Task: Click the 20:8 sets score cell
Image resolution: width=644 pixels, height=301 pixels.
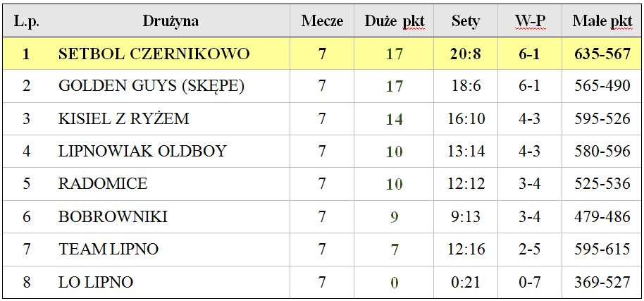Action: (x=466, y=54)
